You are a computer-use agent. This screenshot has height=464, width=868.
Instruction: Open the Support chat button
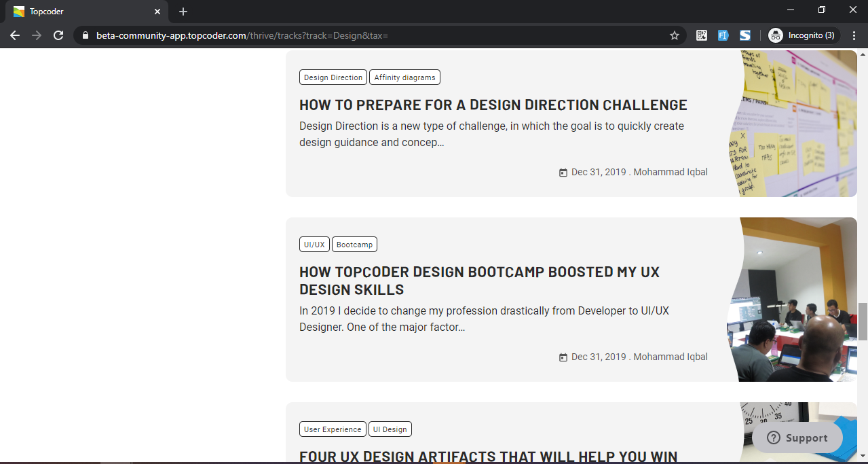[797, 438]
